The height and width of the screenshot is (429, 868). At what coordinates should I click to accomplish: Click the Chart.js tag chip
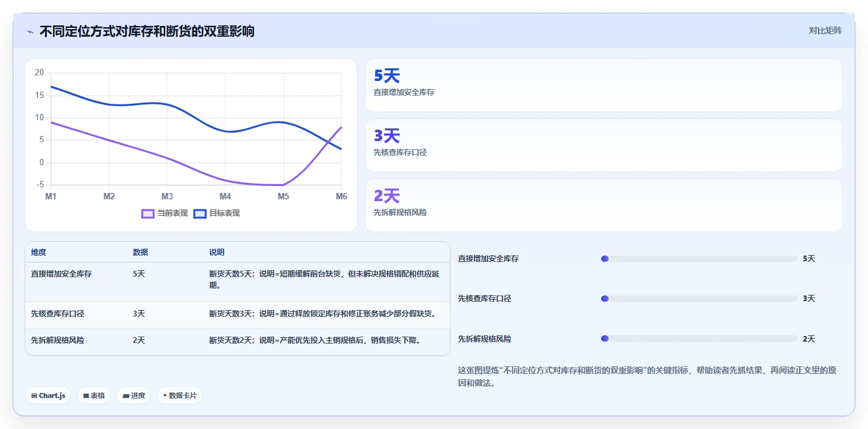point(49,395)
